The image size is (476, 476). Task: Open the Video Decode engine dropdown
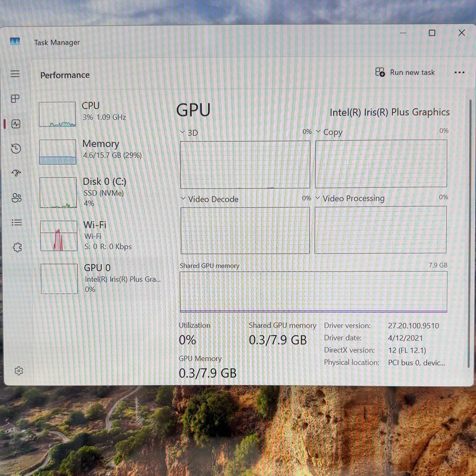coord(183,198)
